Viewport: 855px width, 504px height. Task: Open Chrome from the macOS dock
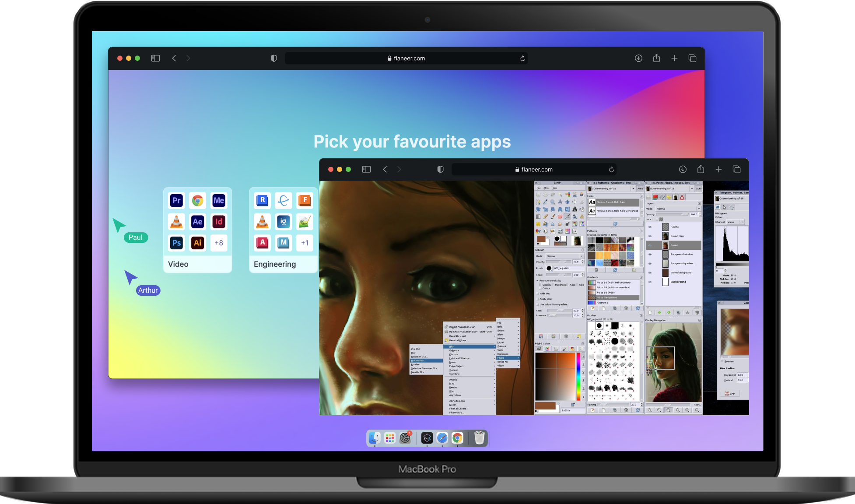coord(457,438)
